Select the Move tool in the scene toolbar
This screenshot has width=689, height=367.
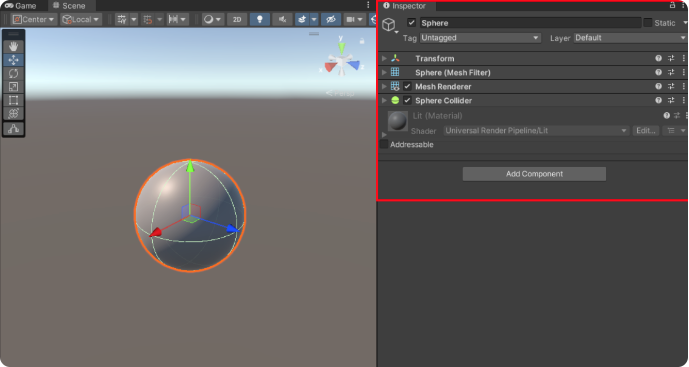click(x=13, y=60)
